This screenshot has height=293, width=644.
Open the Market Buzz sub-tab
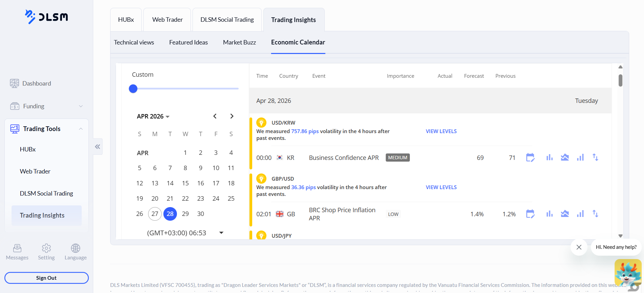click(x=239, y=42)
